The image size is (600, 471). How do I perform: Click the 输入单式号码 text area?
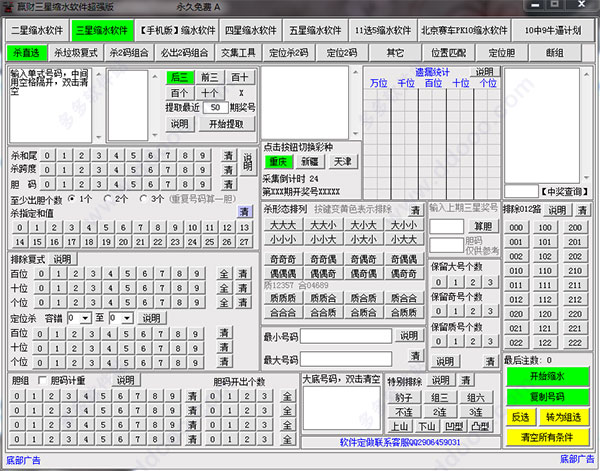point(51,105)
